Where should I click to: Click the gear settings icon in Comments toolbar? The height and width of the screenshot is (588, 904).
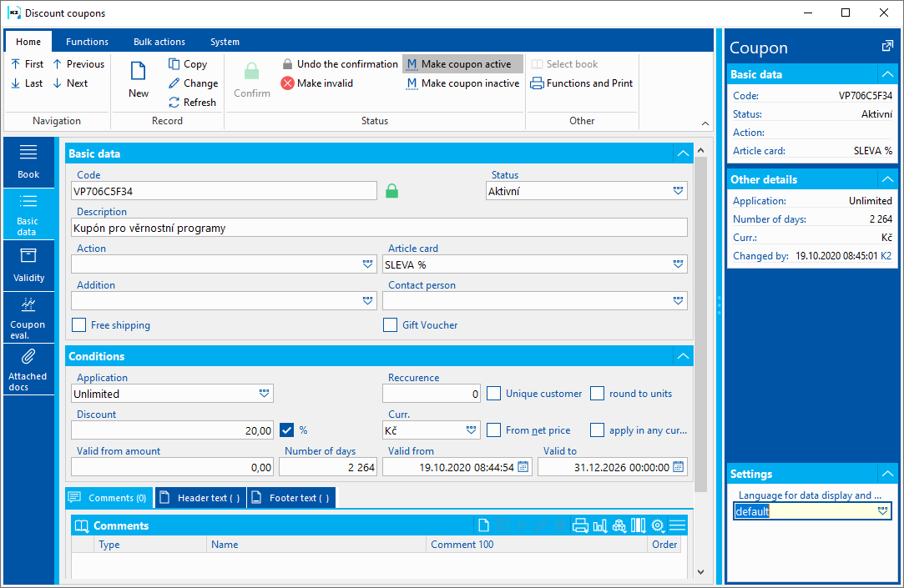pos(658,525)
